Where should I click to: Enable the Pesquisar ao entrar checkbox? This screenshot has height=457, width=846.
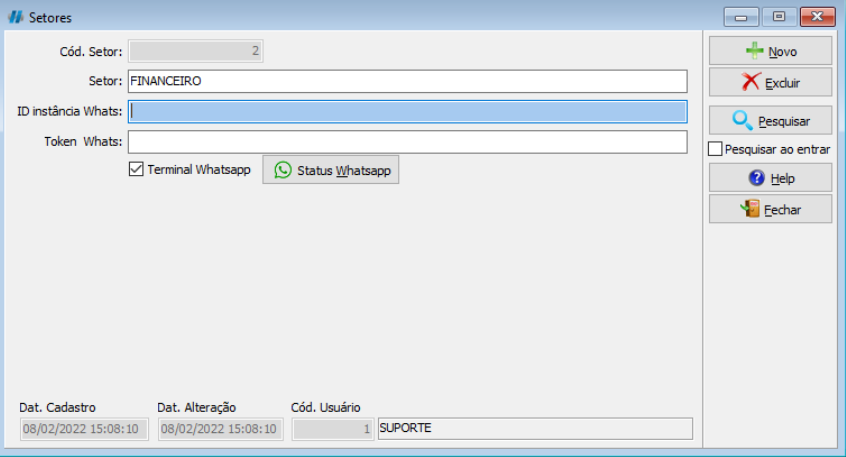(x=715, y=149)
